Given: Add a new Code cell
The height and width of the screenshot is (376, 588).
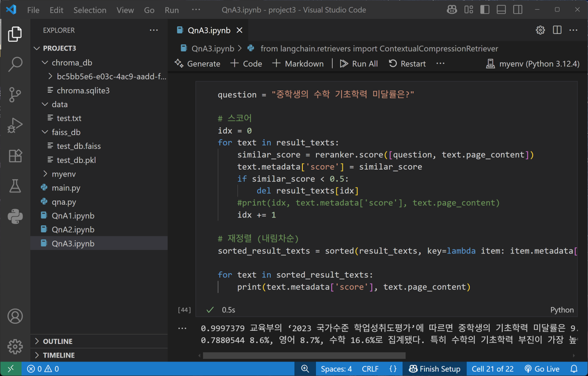Looking at the screenshot, I should (x=246, y=64).
